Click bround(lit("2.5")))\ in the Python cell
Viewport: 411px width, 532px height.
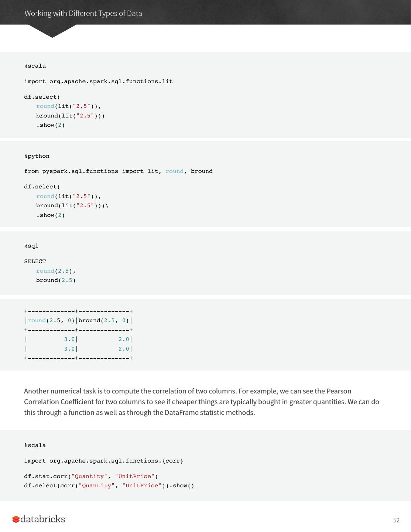click(72, 205)
